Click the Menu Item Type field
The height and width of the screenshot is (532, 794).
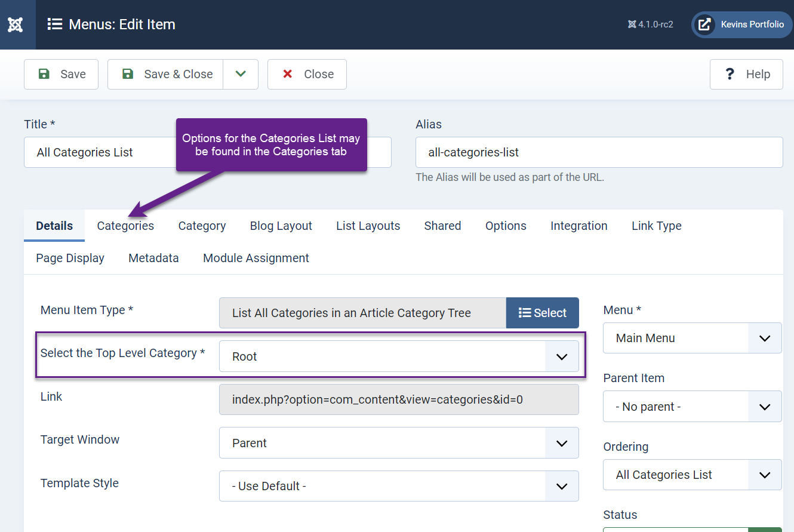pyautogui.click(x=362, y=313)
